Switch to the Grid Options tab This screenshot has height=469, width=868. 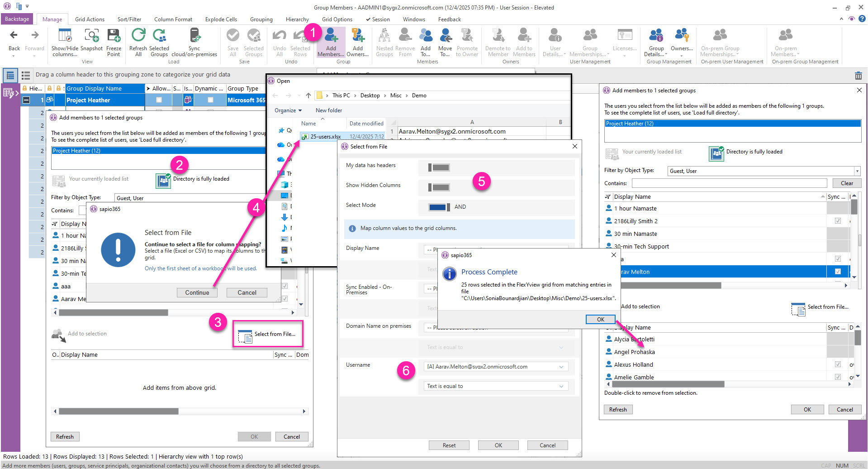coord(337,19)
